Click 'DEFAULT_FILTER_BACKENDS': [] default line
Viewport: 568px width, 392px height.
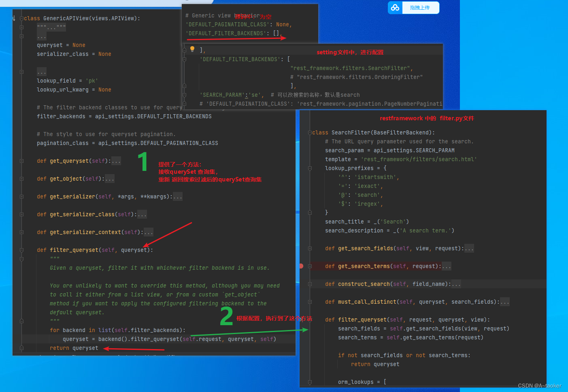(233, 33)
